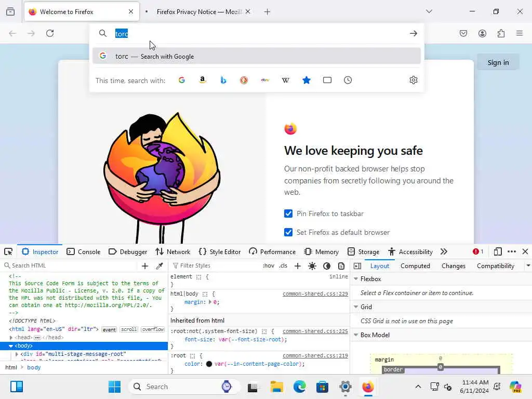Open Windows Start menu

pos(114,387)
